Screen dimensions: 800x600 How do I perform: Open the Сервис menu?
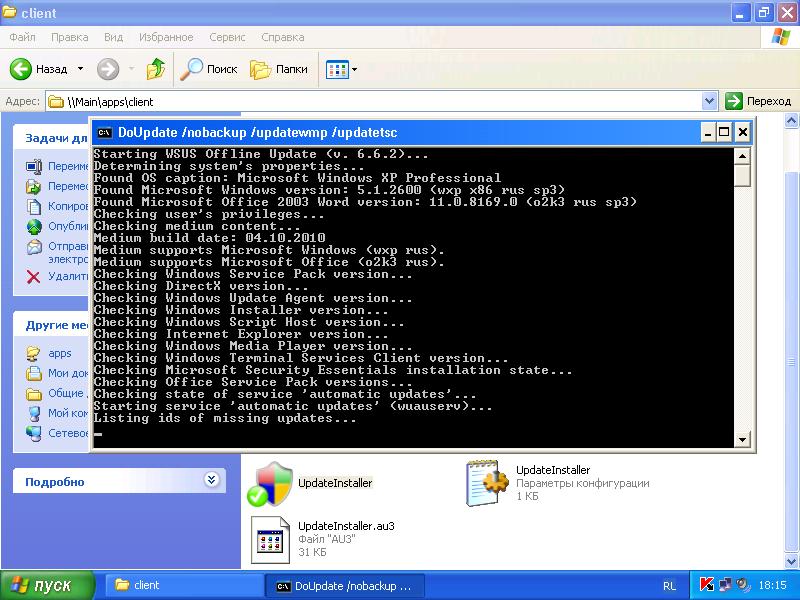(x=227, y=37)
